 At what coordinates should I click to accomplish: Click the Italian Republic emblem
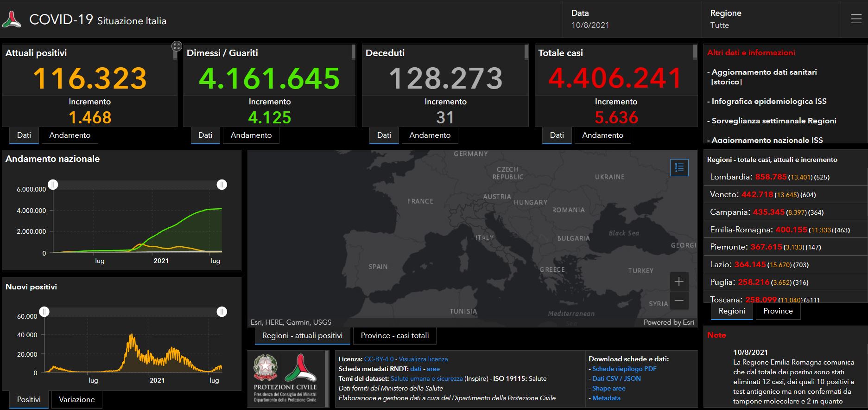point(266,369)
